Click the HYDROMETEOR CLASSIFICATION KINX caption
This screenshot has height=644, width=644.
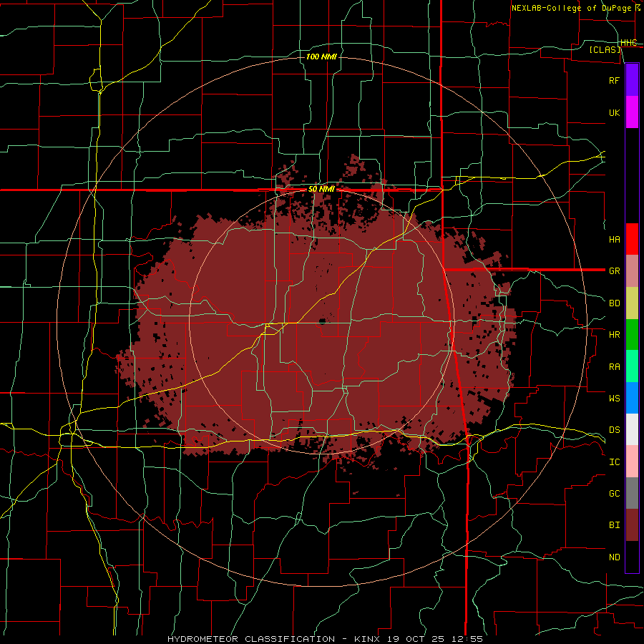point(325,639)
